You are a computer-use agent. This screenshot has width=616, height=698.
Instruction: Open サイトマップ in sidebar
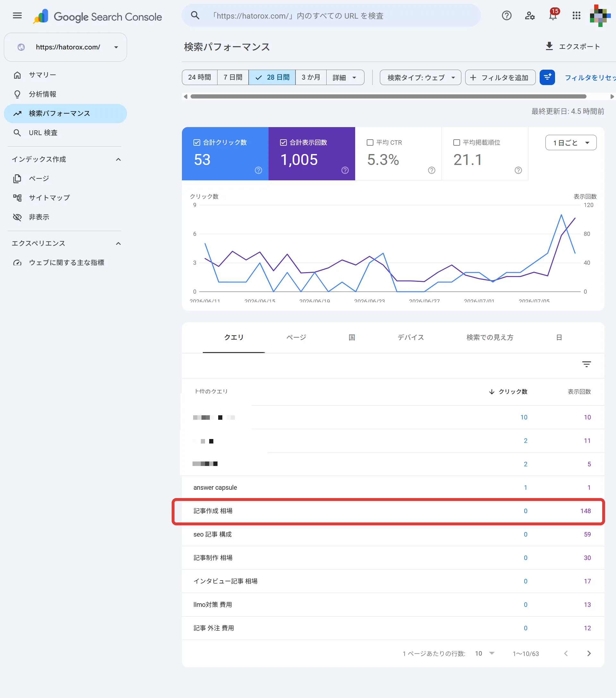pyautogui.click(x=65, y=198)
